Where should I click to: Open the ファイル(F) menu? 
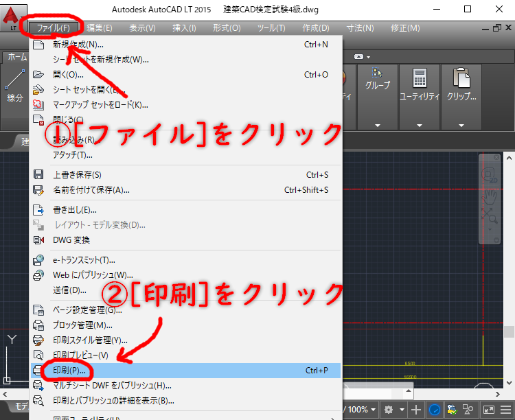[53, 28]
